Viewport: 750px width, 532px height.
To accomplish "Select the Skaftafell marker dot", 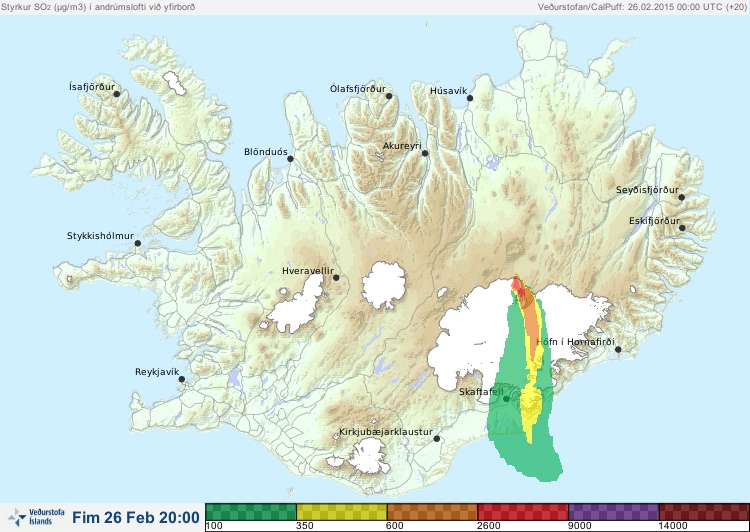I will click(506, 399).
